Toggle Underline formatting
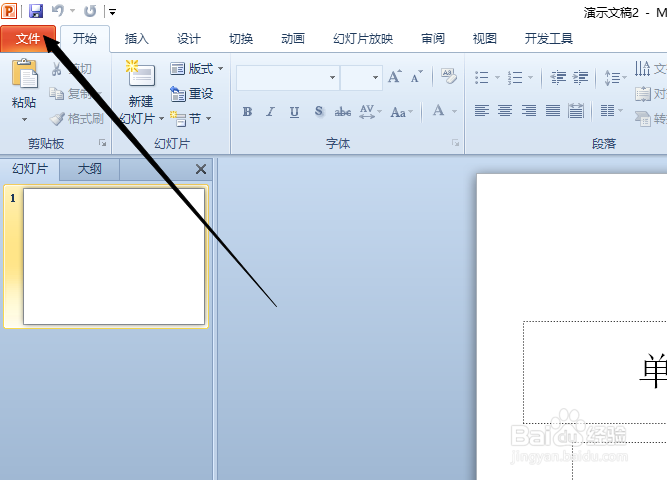The width and height of the screenshot is (667, 480). [x=294, y=111]
